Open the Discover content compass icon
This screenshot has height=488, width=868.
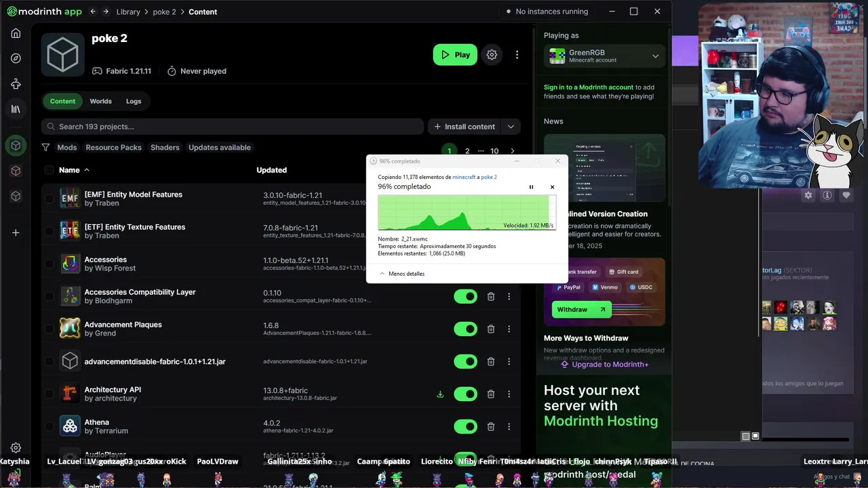tap(16, 58)
